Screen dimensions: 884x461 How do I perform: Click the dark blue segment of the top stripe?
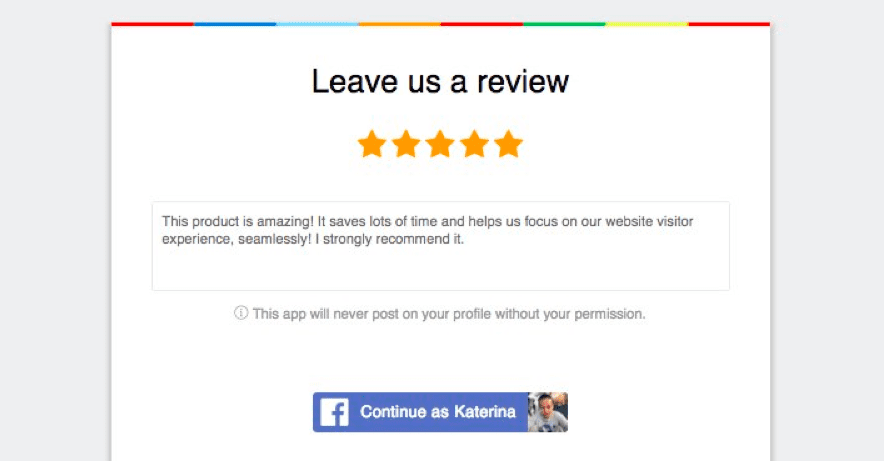[x=235, y=24]
